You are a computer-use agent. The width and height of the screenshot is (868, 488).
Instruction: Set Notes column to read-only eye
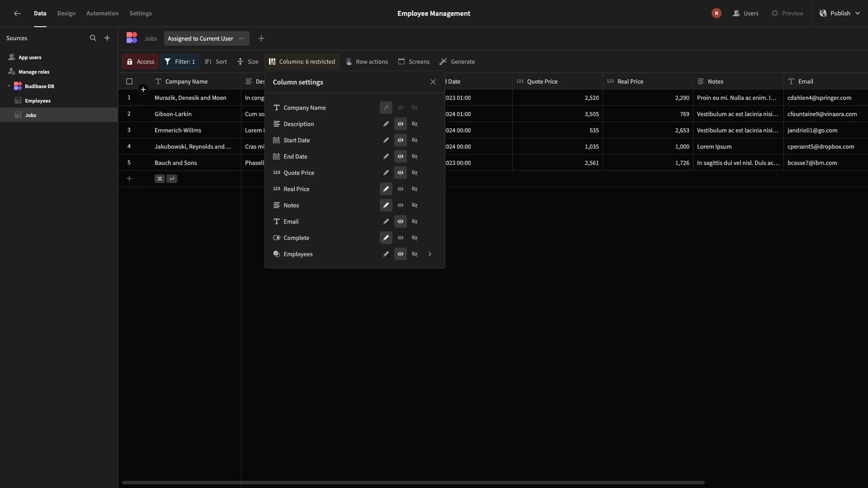[x=401, y=205]
